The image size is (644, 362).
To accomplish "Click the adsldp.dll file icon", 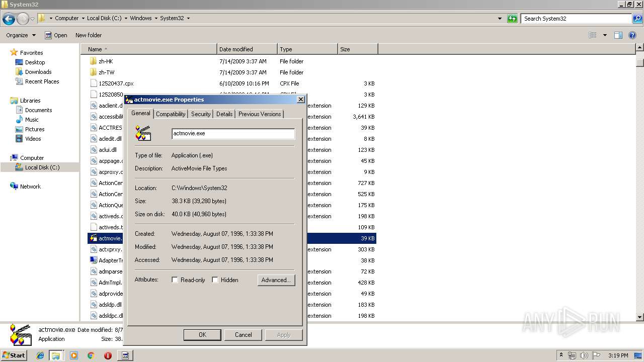I will pyautogui.click(x=94, y=305).
